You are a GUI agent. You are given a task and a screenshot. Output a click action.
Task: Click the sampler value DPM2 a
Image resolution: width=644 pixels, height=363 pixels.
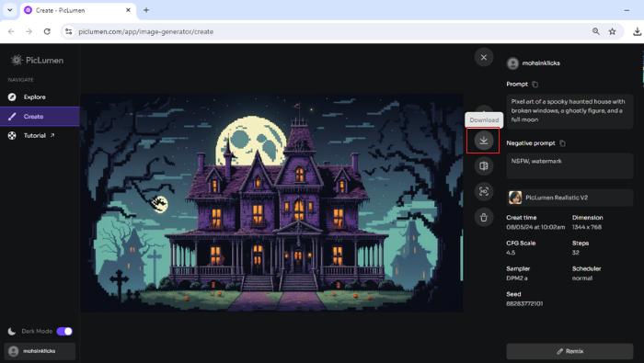517,278
